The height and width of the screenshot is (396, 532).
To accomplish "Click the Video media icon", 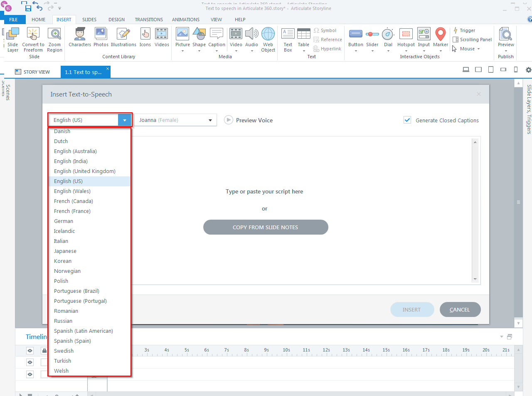I will click(236, 34).
